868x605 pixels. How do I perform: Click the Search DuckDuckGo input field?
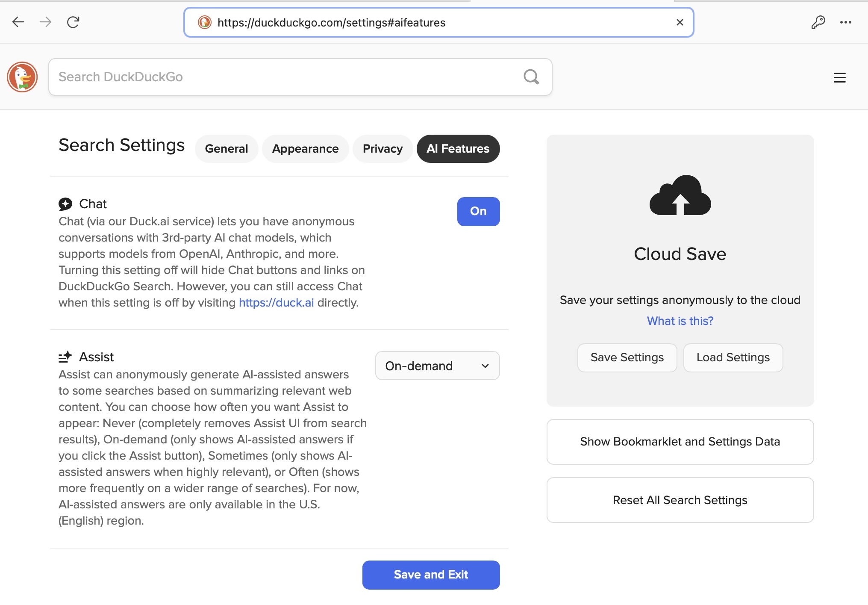[300, 77]
